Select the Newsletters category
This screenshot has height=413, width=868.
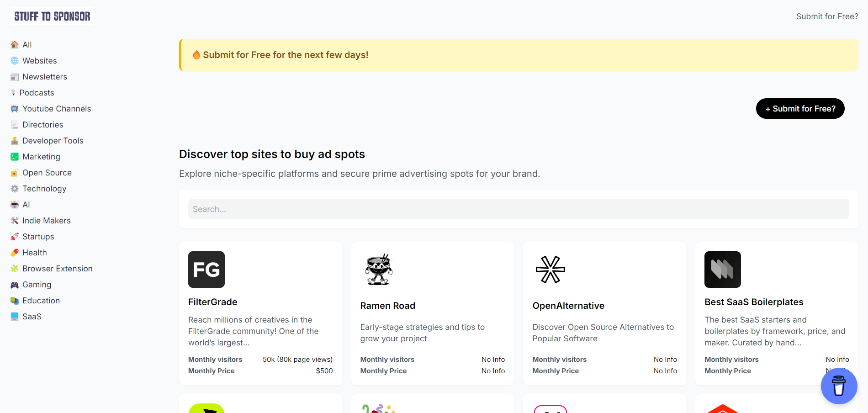coord(44,77)
